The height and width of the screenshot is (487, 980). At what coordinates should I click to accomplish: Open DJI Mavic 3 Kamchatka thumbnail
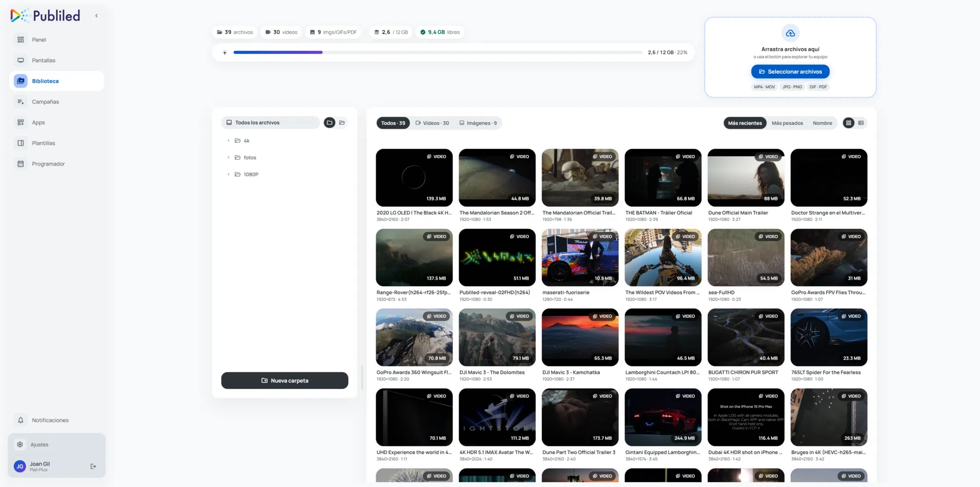pos(580,337)
